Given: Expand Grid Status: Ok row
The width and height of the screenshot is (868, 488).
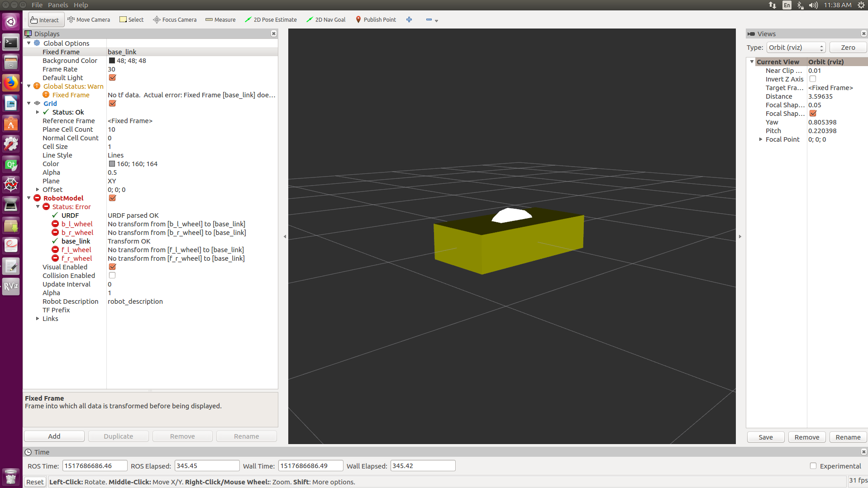Looking at the screenshot, I should point(38,112).
